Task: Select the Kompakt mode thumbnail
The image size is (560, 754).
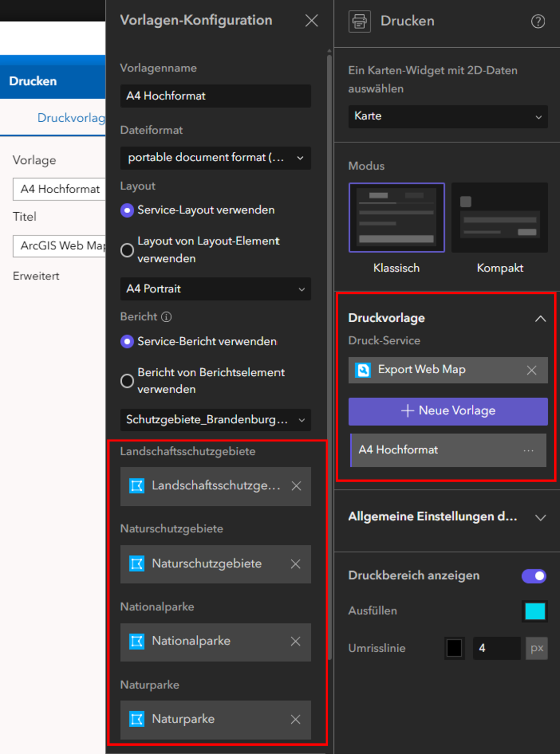Action: 500,218
